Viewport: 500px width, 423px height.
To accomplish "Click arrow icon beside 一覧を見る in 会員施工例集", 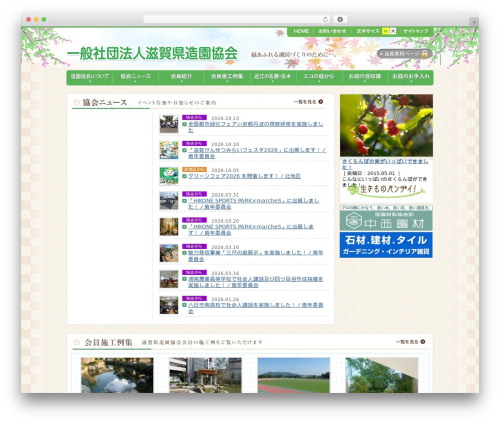I will pyautogui.click(x=423, y=341).
